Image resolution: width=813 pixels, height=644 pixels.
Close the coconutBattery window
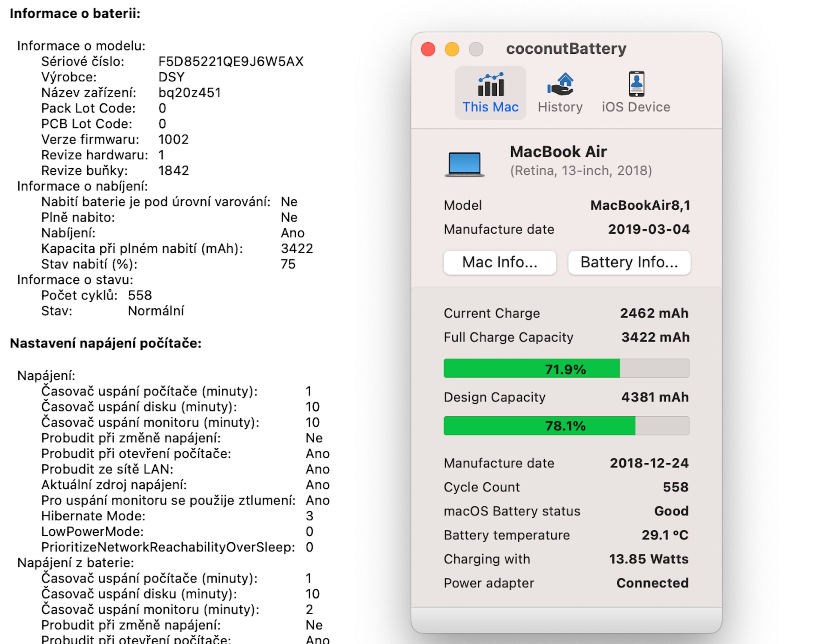pyautogui.click(x=428, y=50)
